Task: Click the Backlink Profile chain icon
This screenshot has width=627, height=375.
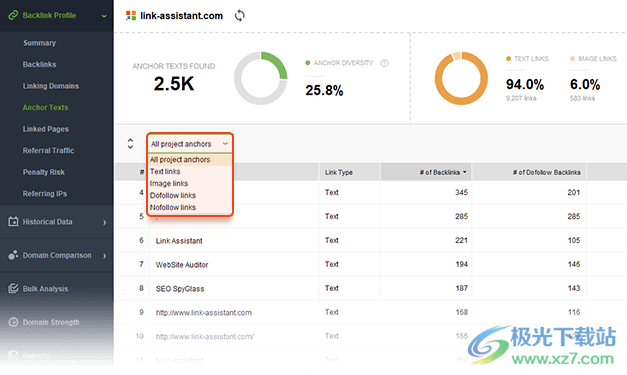Action: point(13,15)
